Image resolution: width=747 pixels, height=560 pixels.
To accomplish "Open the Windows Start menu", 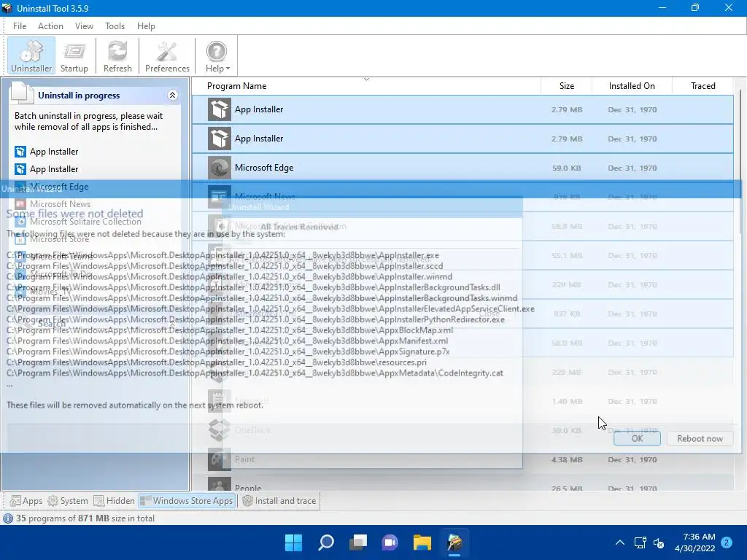I will pos(293,542).
